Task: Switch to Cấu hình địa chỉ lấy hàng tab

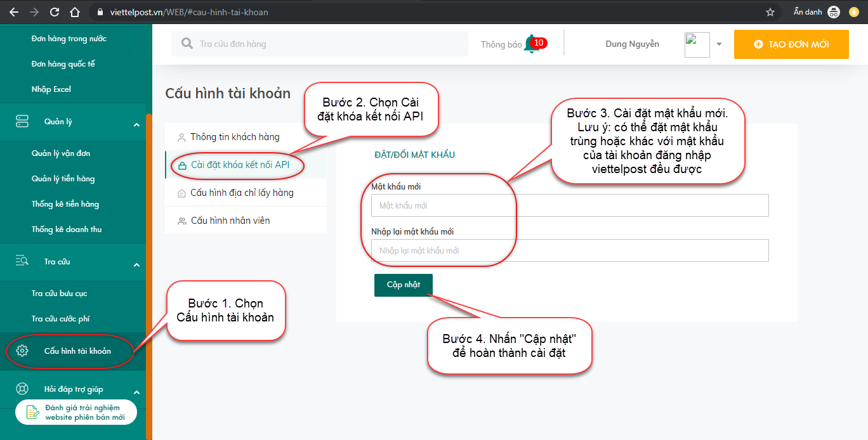Action: point(246,193)
